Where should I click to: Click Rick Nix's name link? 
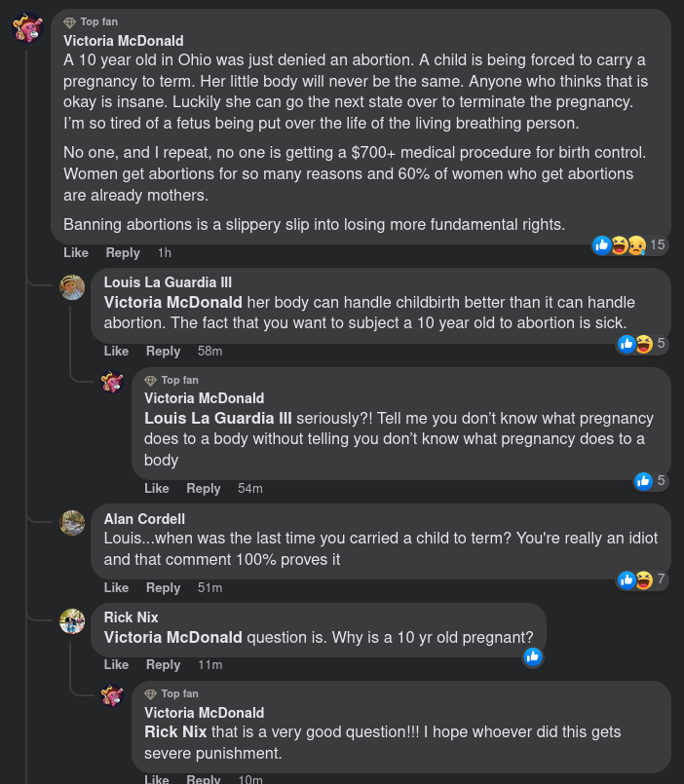point(131,617)
